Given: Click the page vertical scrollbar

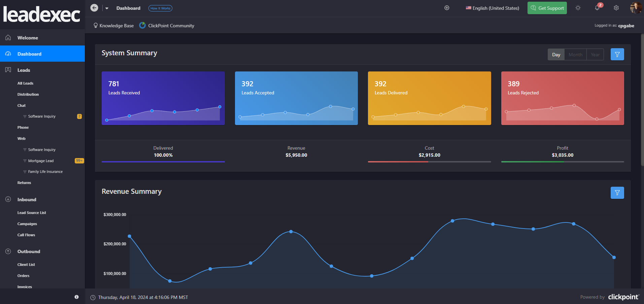Looking at the screenshot, I should click(642, 100).
